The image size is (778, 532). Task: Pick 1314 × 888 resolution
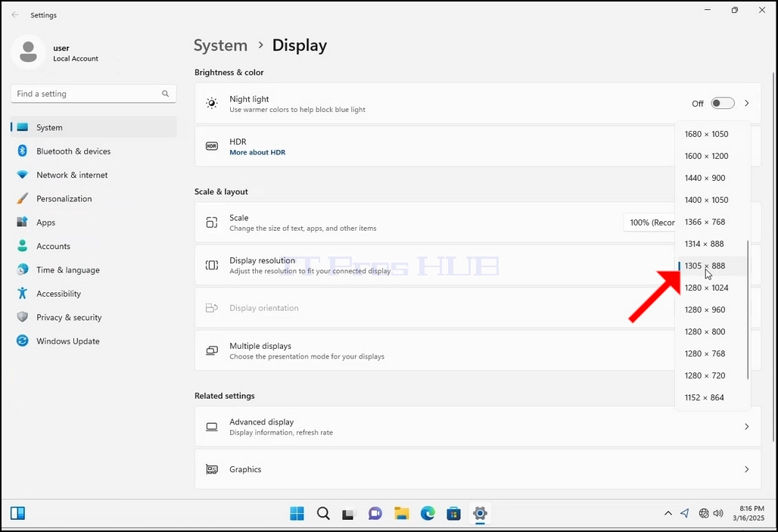tap(712, 244)
